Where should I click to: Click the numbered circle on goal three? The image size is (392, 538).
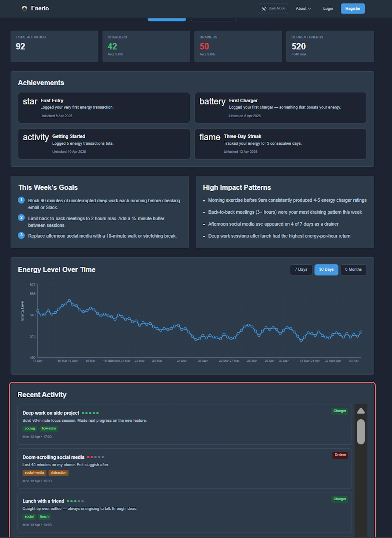click(x=21, y=235)
